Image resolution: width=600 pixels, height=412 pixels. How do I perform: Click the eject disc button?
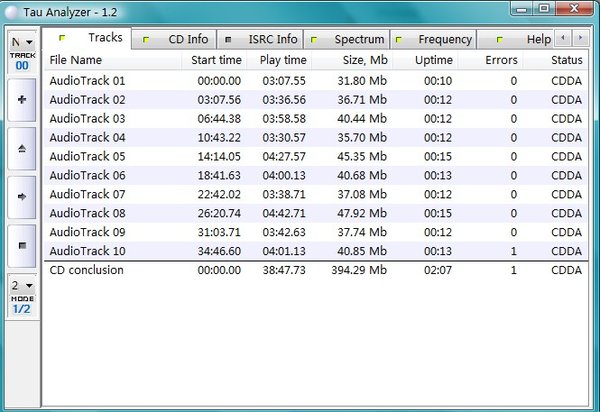pyautogui.click(x=22, y=148)
